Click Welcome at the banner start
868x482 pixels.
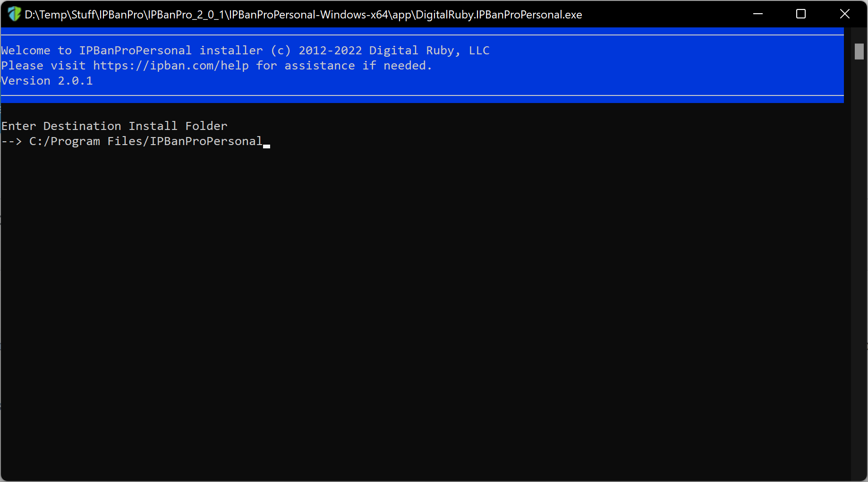pos(26,51)
